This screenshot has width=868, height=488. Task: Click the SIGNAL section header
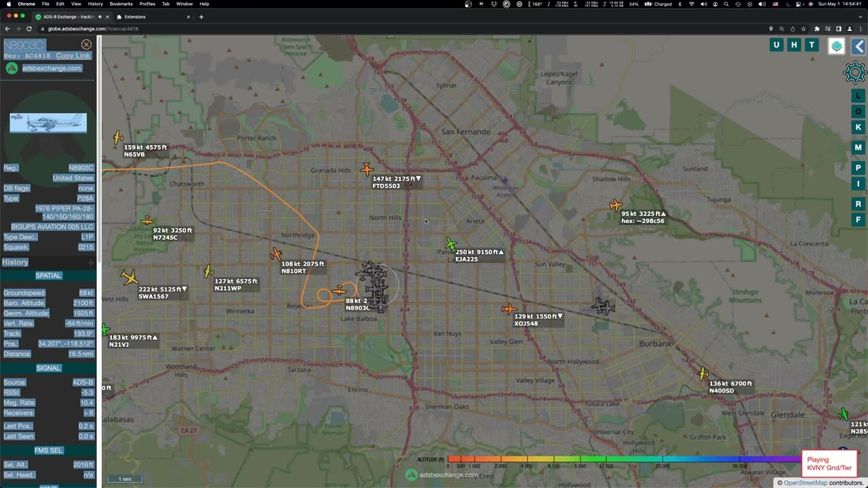(49, 368)
